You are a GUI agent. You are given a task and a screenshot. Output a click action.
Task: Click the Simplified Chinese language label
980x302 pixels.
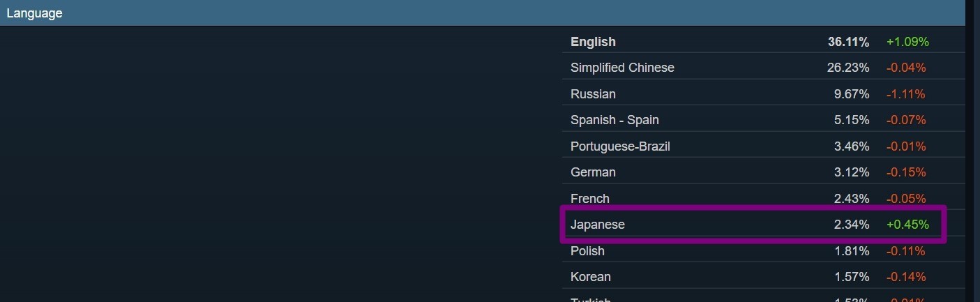[622, 68]
